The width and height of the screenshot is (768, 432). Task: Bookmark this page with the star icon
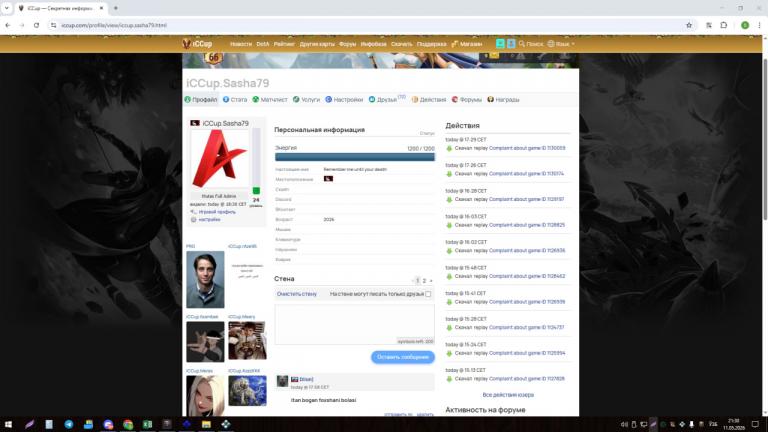tap(689, 25)
